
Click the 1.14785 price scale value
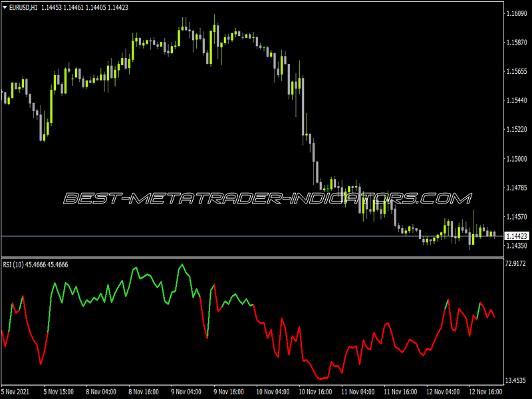[x=517, y=188]
